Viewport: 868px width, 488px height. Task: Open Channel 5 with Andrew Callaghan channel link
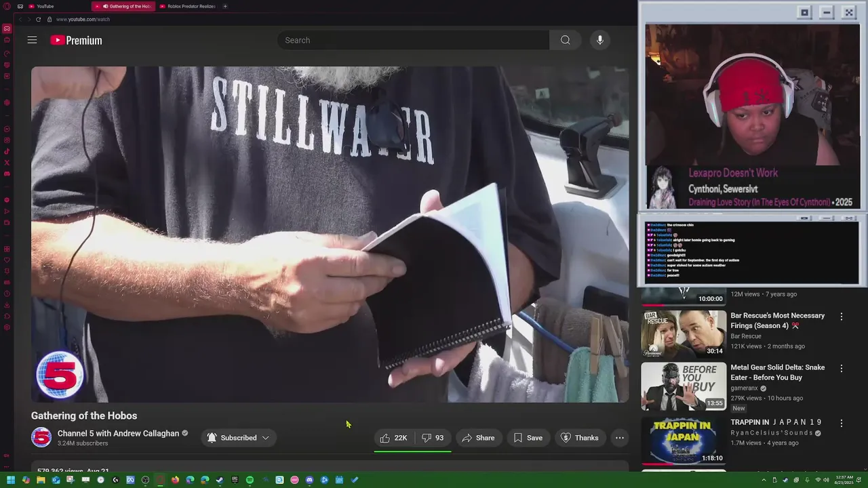tap(118, 434)
